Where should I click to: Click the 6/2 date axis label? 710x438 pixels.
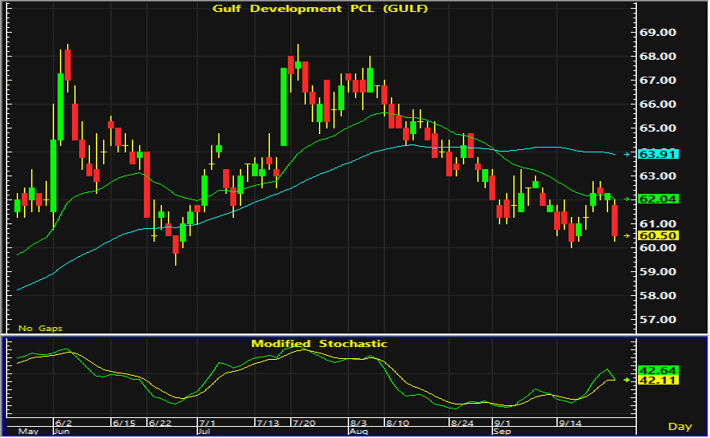[x=63, y=423]
